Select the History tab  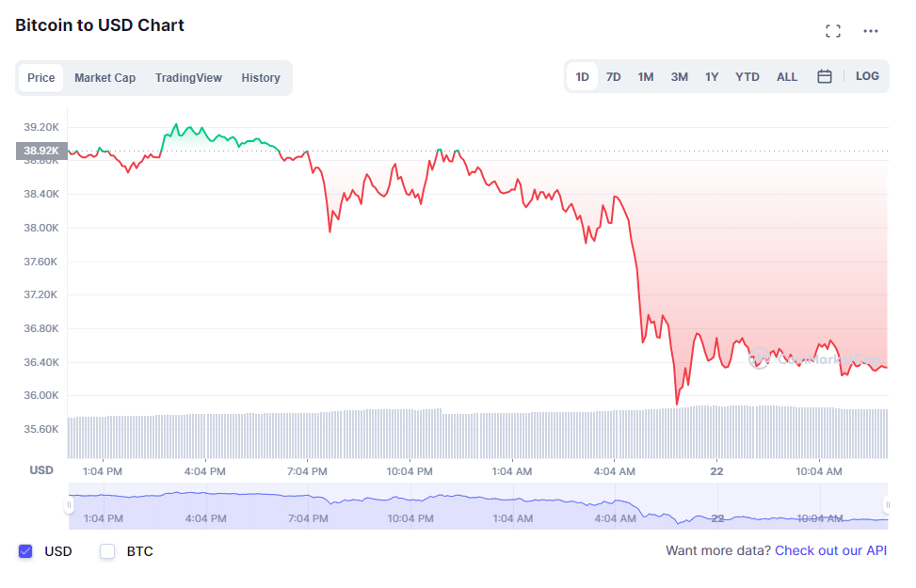coord(261,78)
